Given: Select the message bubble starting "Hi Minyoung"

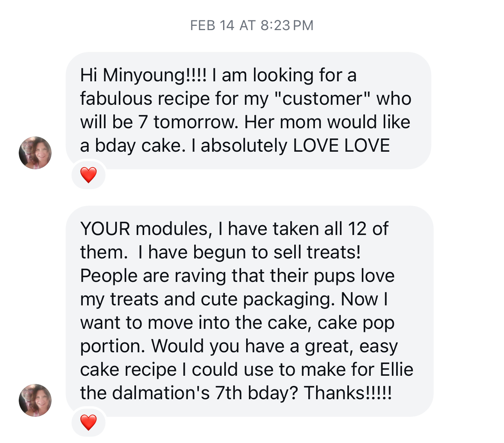Looking at the screenshot, I should pyautogui.click(x=248, y=110).
